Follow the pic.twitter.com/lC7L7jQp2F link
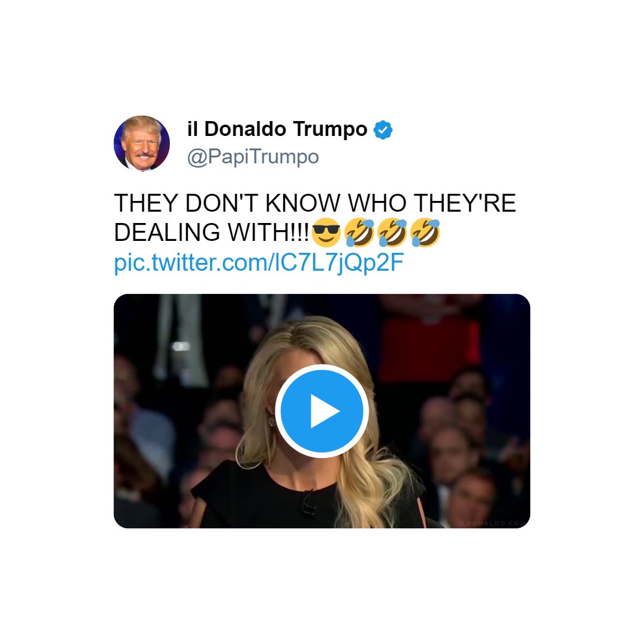 coord(259,262)
